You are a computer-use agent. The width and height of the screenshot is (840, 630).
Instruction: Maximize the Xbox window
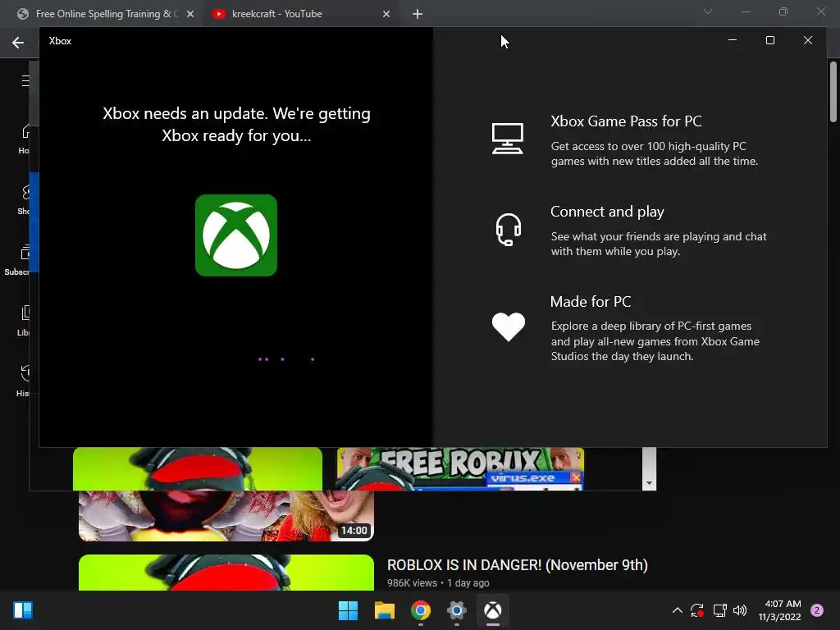(x=769, y=40)
